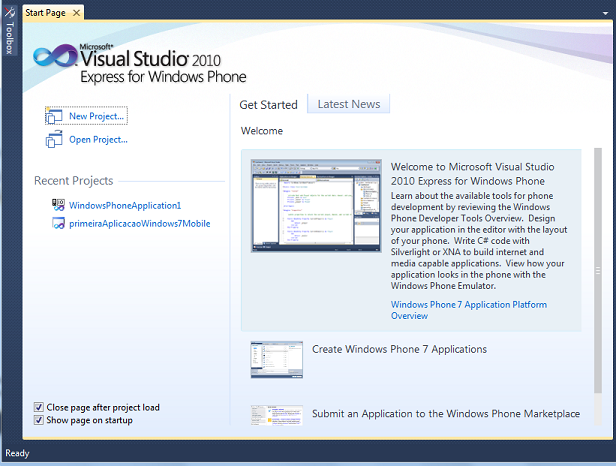Image resolution: width=616 pixels, height=466 pixels.
Task: Open recent project primeiraAplicacaoWindows7Mobile
Action: [x=139, y=224]
